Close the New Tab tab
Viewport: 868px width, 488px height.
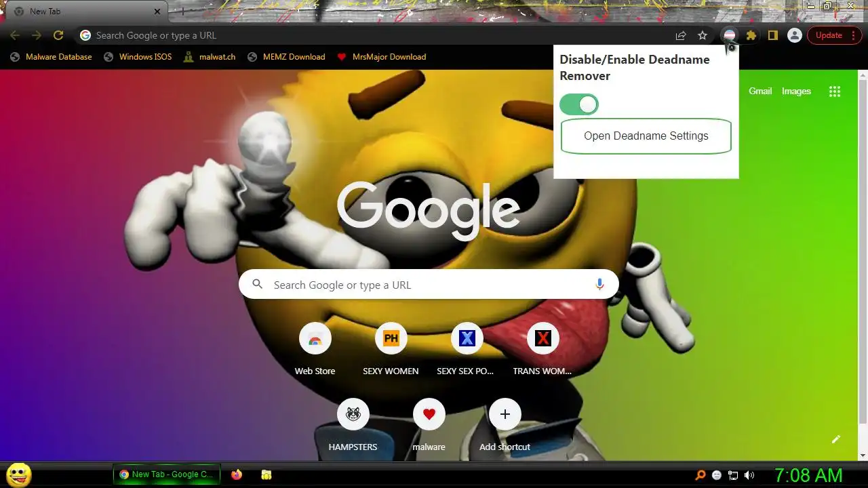click(157, 12)
